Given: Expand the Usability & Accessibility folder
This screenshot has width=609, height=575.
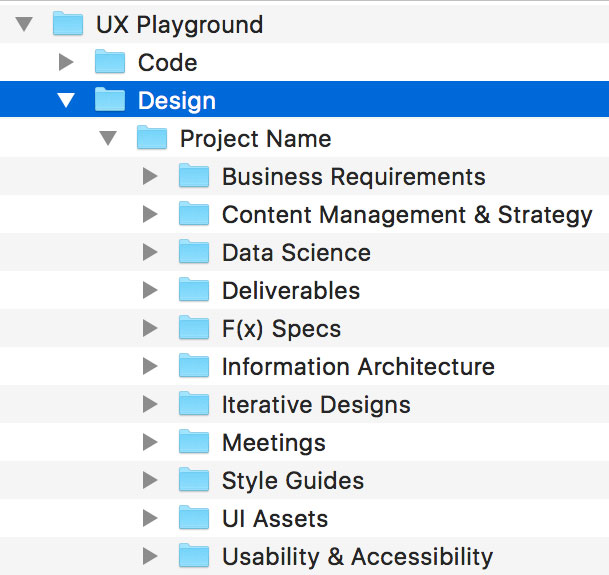Looking at the screenshot, I should tap(150, 556).
